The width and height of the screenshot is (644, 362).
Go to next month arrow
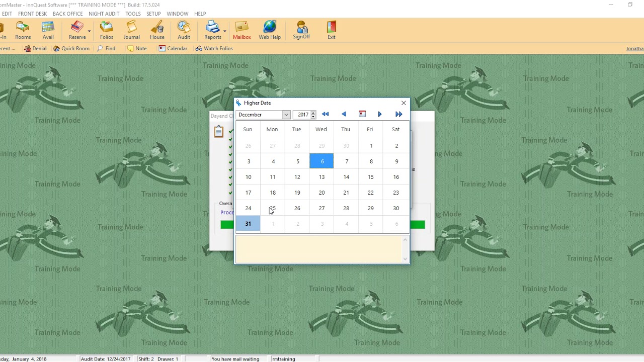(380, 114)
